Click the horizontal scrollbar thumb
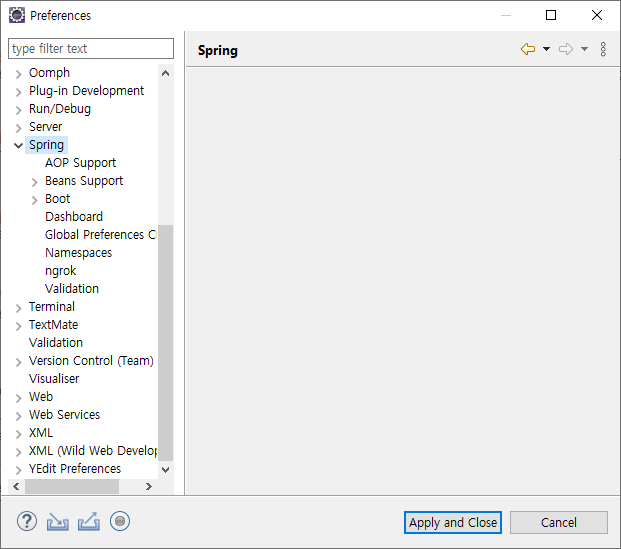Image resolution: width=621 pixels, height=549 pixels. click(72, 486)
